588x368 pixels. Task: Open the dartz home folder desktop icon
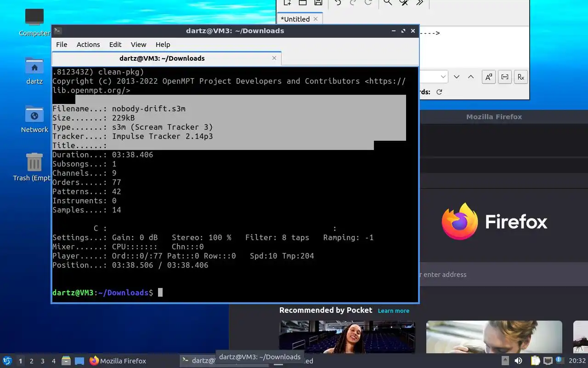tap(34, 71)
